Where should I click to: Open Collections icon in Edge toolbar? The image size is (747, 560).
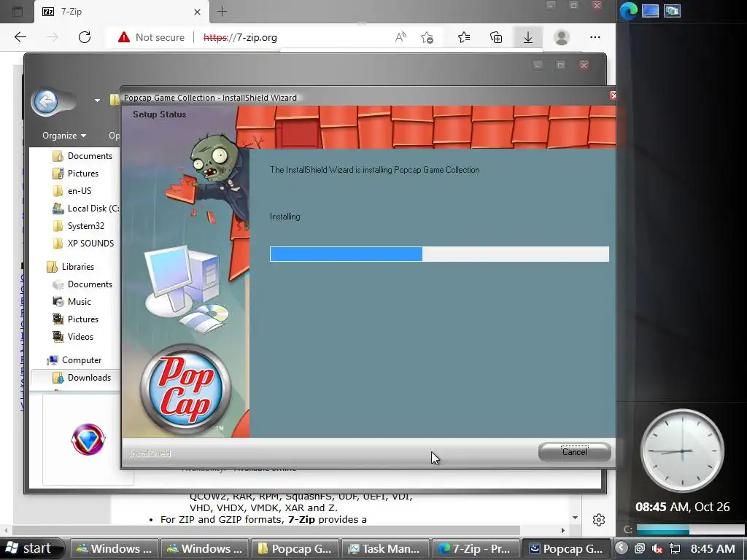pyautogui.click(x=496, y=37)
